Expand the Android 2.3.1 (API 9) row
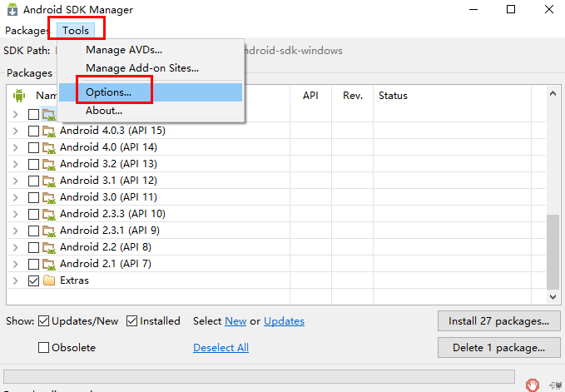The image size is (565, 392). (16, 231)
